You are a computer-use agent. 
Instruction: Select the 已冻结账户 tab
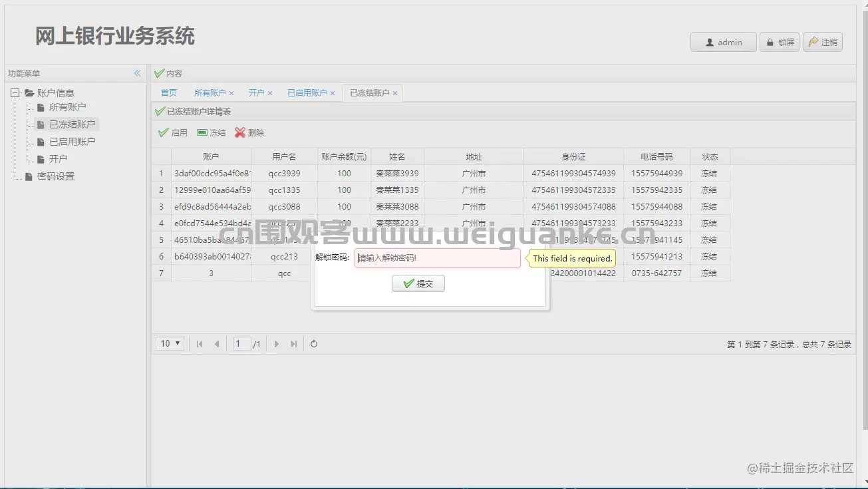[369, 93]
